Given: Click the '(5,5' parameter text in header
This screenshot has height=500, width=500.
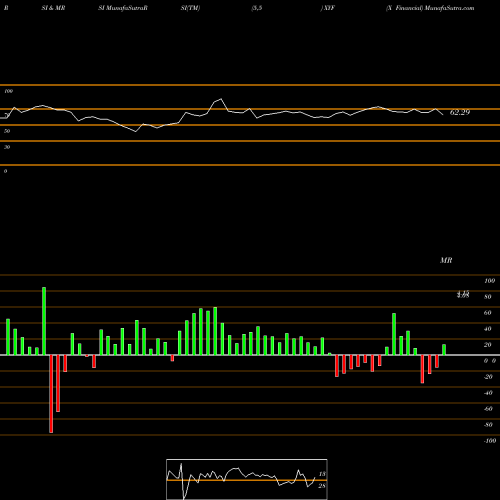Looking at the screenshot, I should tap(257, 8).
